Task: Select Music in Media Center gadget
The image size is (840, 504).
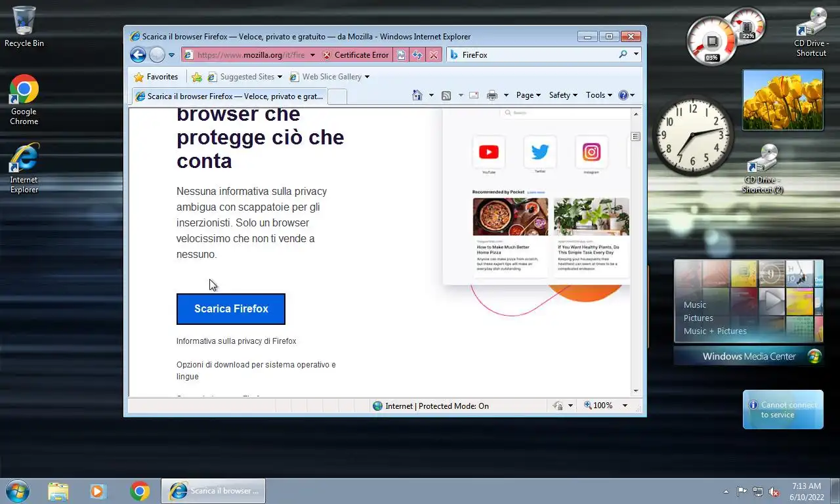Action: pos(695,305)
